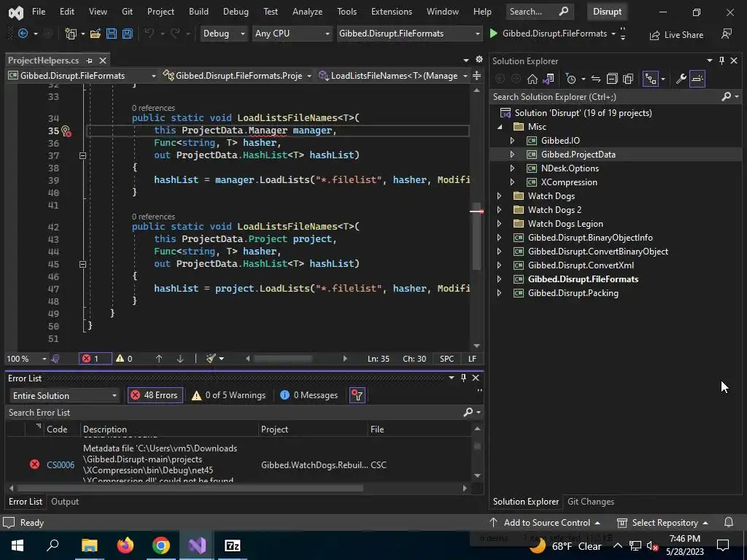
Task: Open Firefox from the taskbar
Action: [x=125, y=545]
